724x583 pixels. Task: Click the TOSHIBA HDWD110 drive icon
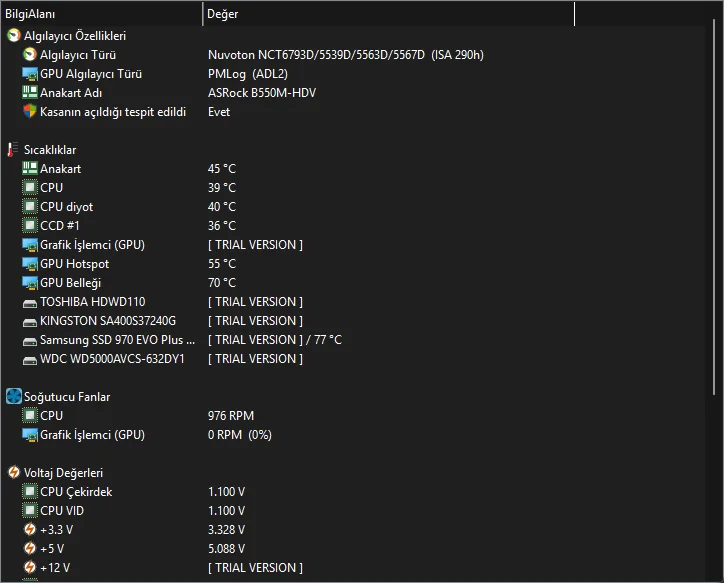30,302
